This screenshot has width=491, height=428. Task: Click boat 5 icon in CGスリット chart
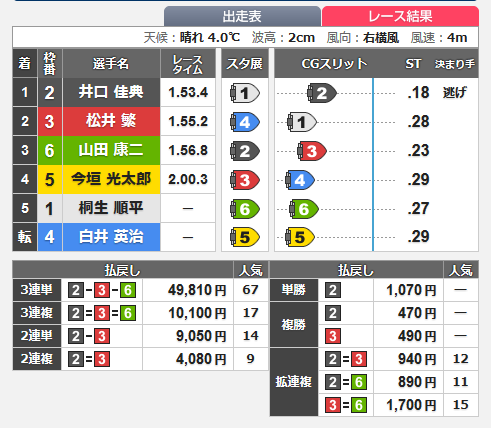click(300, 237)
